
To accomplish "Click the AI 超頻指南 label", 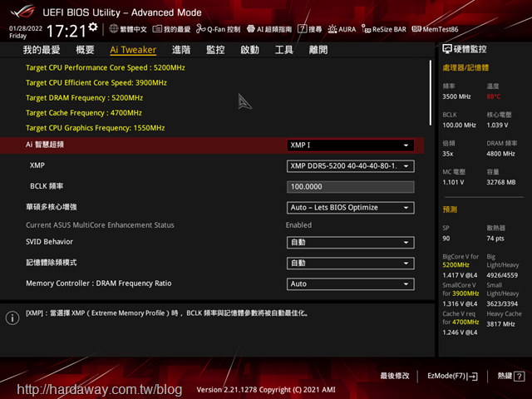I will [x=274, y=29].
